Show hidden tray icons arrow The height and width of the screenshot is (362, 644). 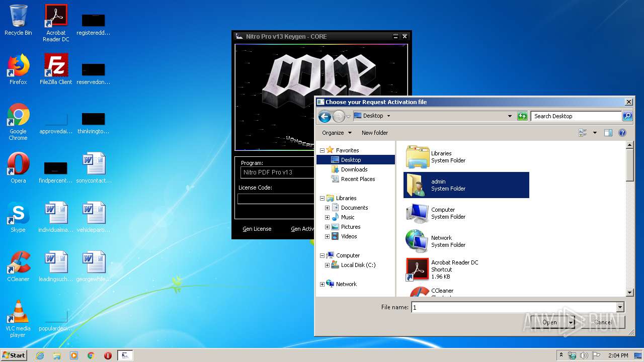[561, 355]
